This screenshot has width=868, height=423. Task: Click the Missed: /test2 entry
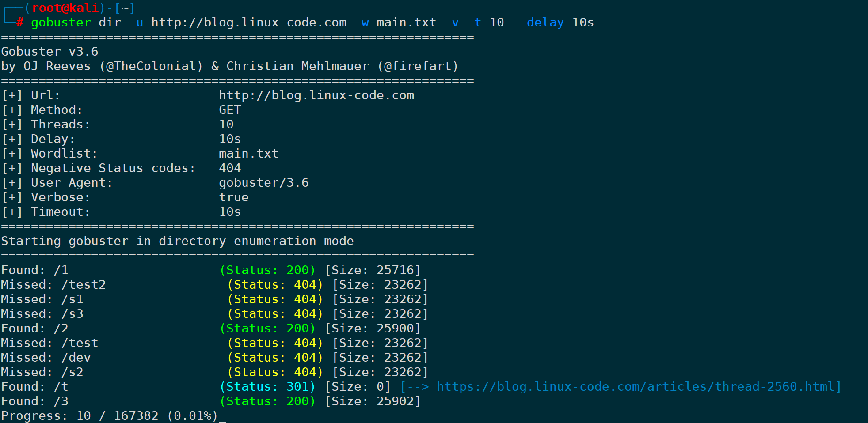click(53, 285)
